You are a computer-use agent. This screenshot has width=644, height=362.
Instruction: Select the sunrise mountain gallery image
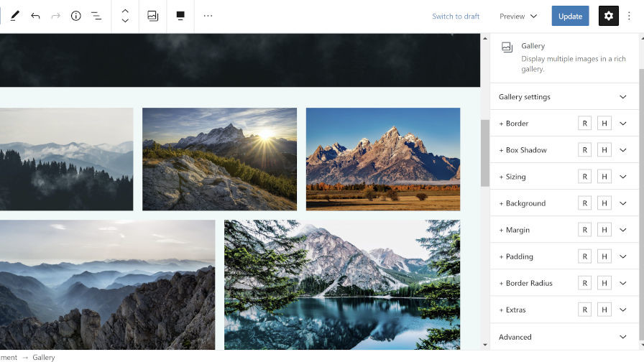[219, 159]
